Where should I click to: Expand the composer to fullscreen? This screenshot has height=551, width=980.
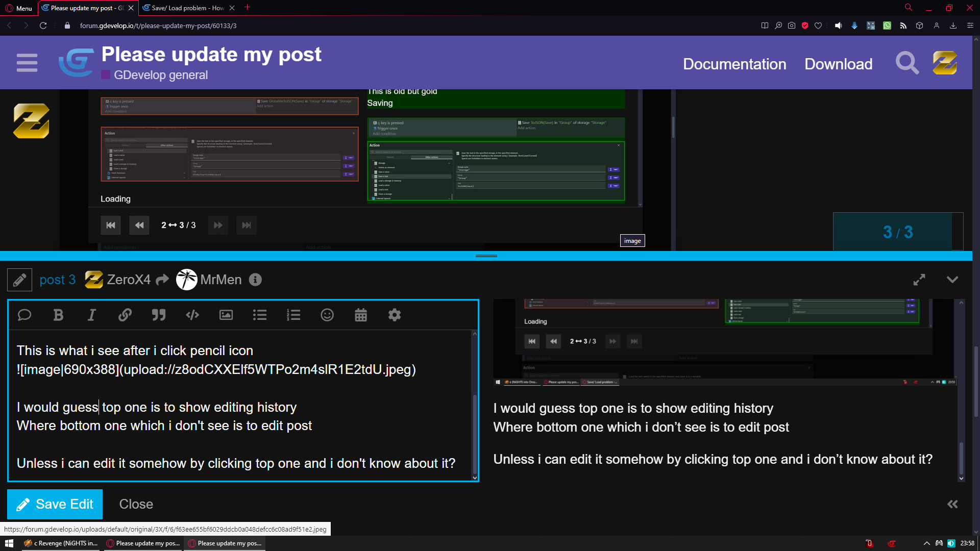click(x=919, y=280)
